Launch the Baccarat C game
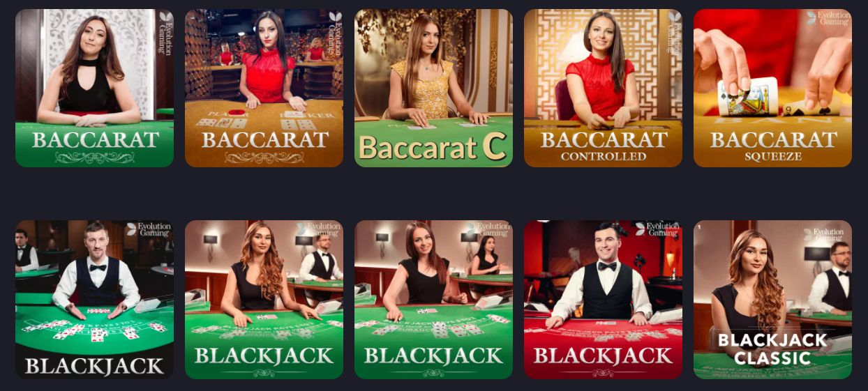The image size is (868, 391). [433, 88]
